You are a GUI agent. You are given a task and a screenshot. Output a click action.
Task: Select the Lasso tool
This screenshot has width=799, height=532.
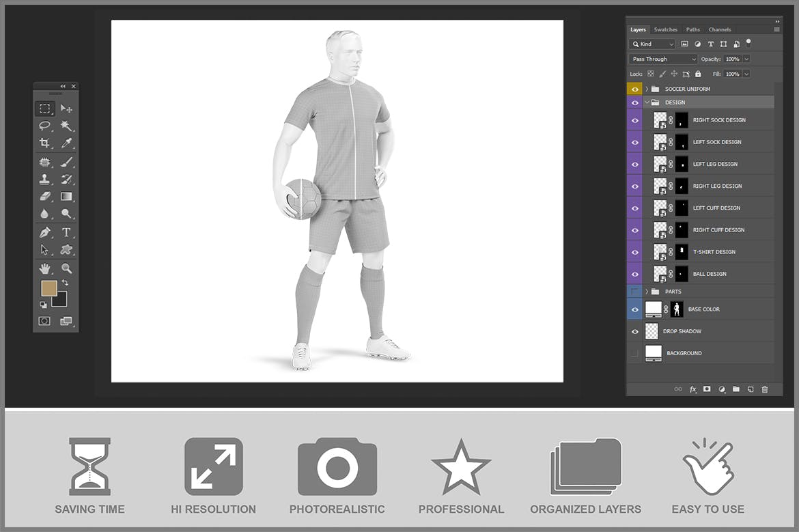pyautogui.click(x=44, y=126)
